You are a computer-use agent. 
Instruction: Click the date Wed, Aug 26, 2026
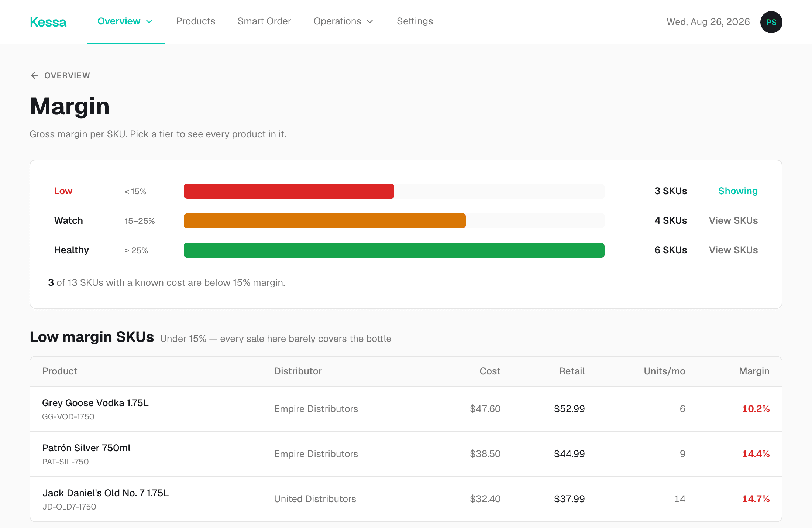pyautogui.click(x=708, y=22)
